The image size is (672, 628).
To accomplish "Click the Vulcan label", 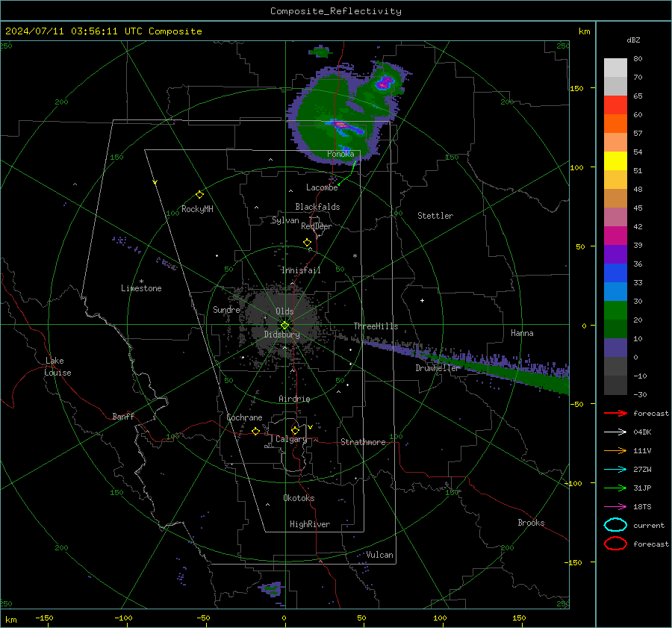I will (379, 555).
